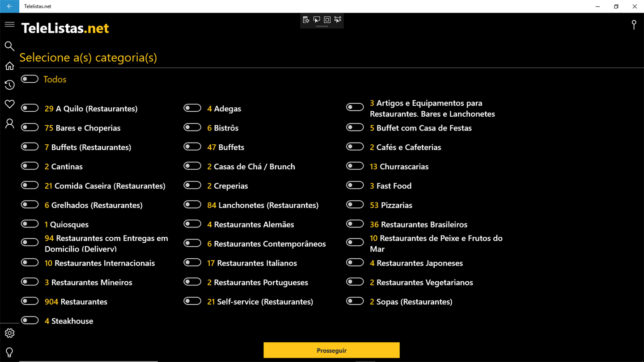Click the Prosseguir button

pyautogui.click(x=331, y=350)
